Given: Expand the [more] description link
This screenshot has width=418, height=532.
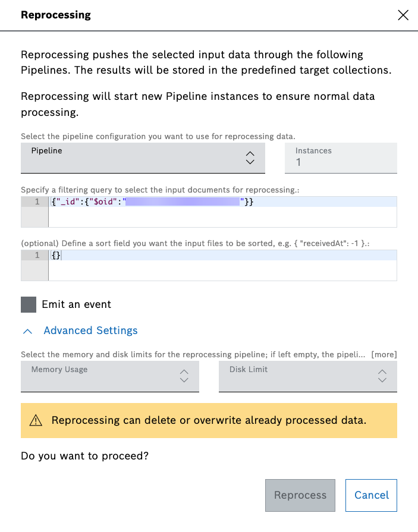Looking at the screenshot, I should click(384, 355).
